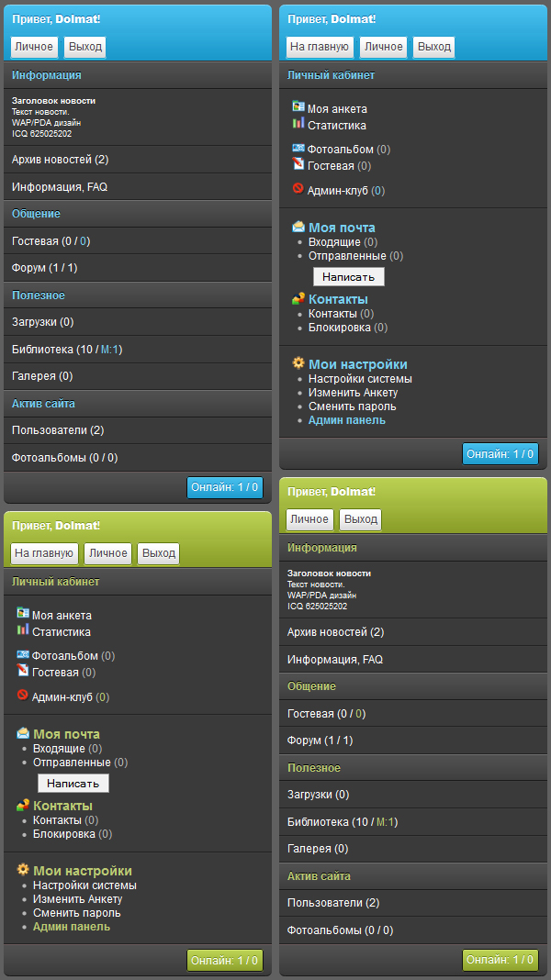The image size is (551, 980).
Task: Open Админ панель link in the blue panel
Action: pos(346,420)
